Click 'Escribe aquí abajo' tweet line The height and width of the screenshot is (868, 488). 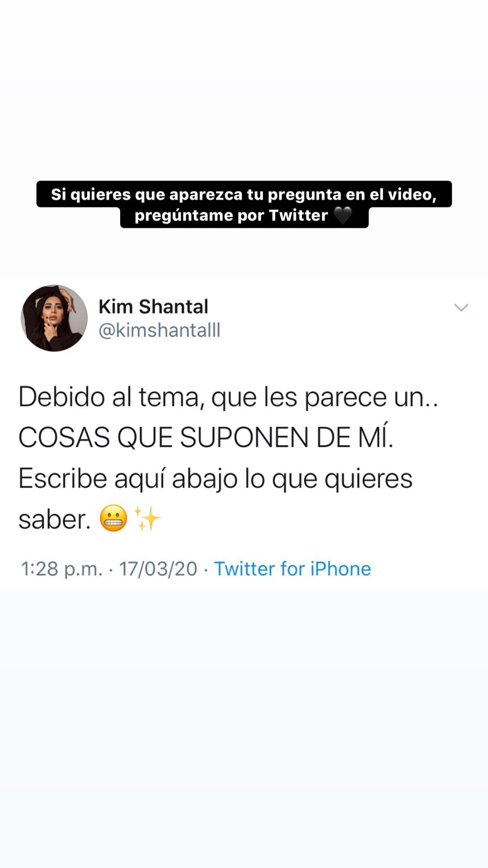click(216, 478)
